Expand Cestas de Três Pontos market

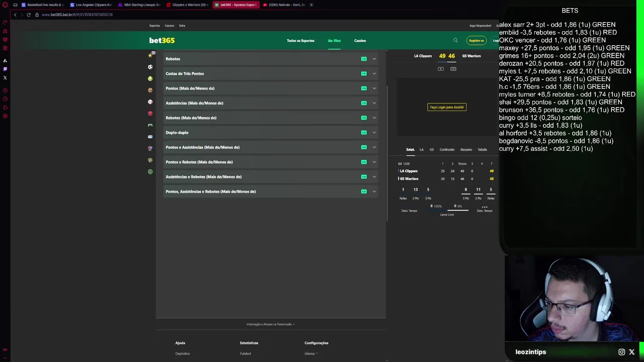271,73
